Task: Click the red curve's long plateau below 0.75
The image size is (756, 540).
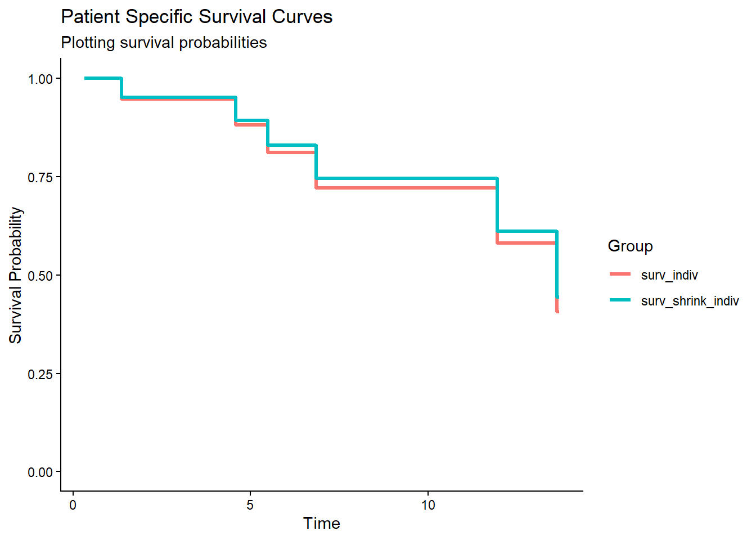Action: 405,188
